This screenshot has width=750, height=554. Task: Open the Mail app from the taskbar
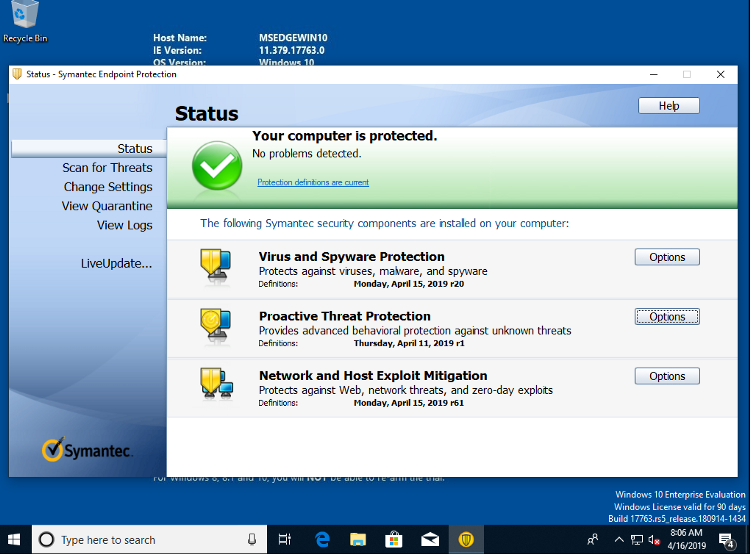click(430, 540)
